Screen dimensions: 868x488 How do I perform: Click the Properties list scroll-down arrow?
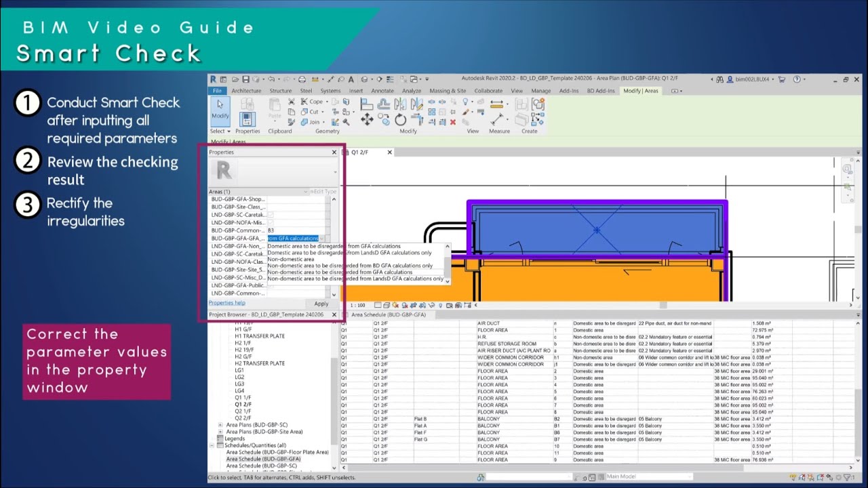pos(334,294)
